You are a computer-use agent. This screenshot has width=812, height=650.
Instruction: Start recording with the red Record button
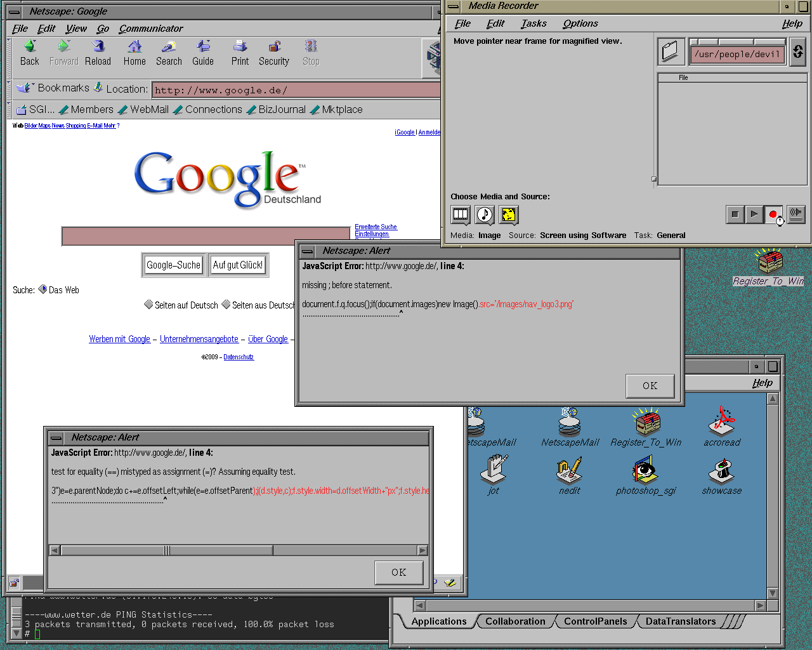pyautogui.click(x=773, y=215)
